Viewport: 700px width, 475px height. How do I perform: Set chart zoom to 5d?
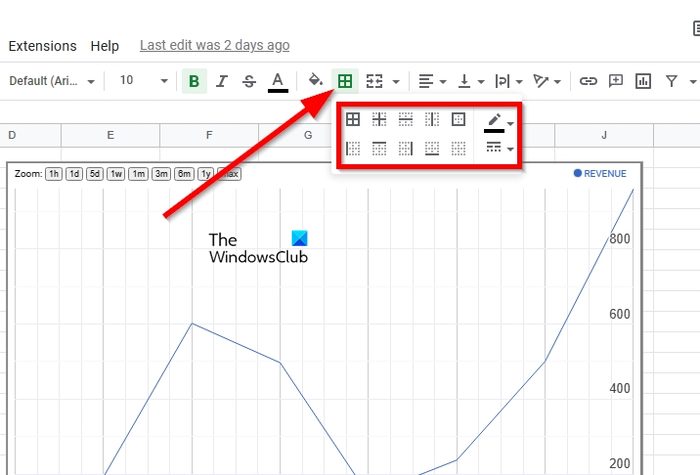click(95, 174)
